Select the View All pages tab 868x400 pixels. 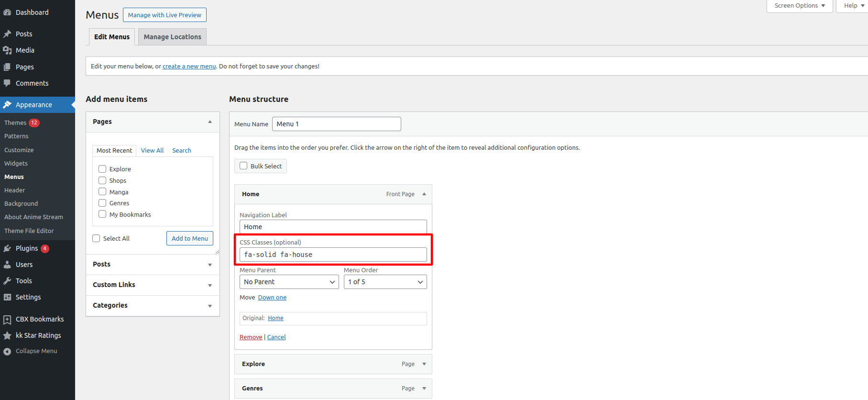point(152,150)
